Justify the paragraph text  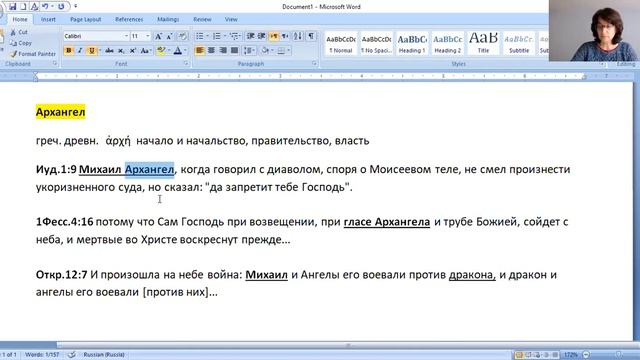tap(234, 51)
